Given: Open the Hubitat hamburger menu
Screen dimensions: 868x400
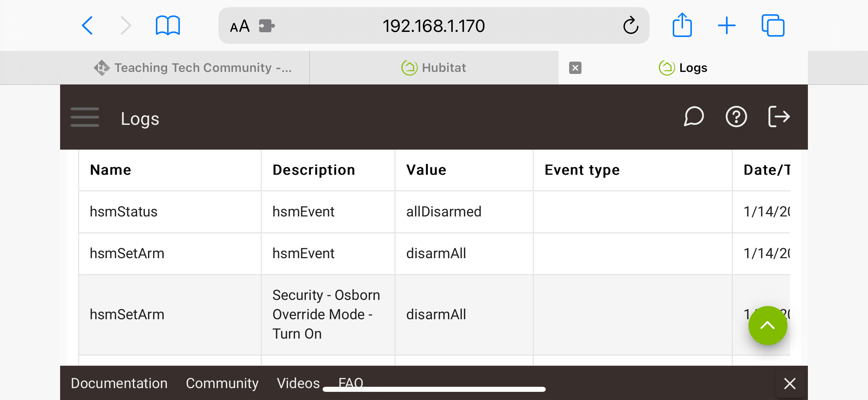Looking at the screenshot, I should coord(85,117).
